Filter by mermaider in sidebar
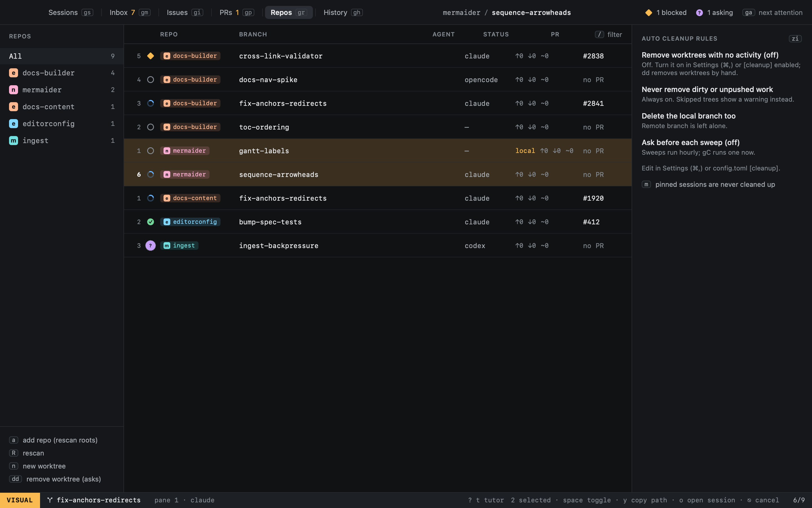812x508 pixels. (62, 90)
